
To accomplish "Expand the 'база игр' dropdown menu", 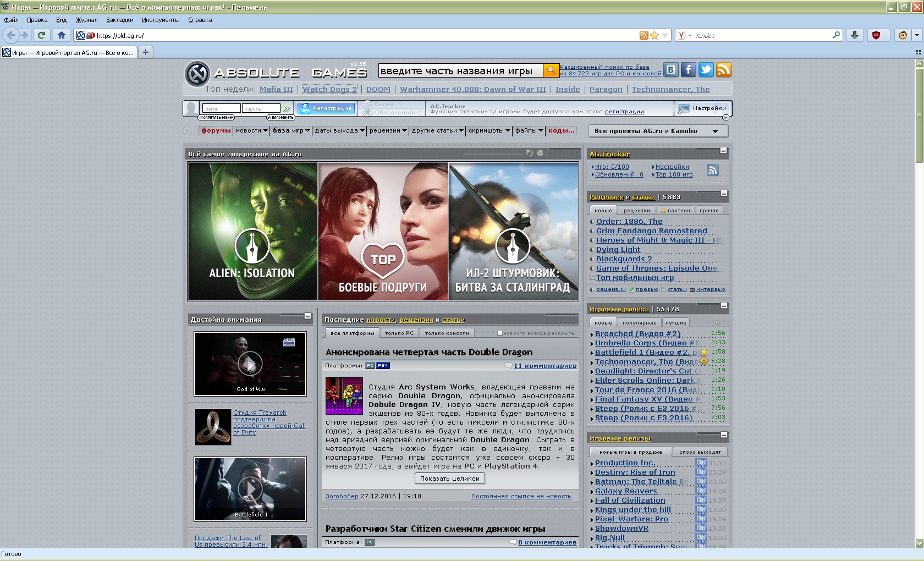I will pos(291,131).
